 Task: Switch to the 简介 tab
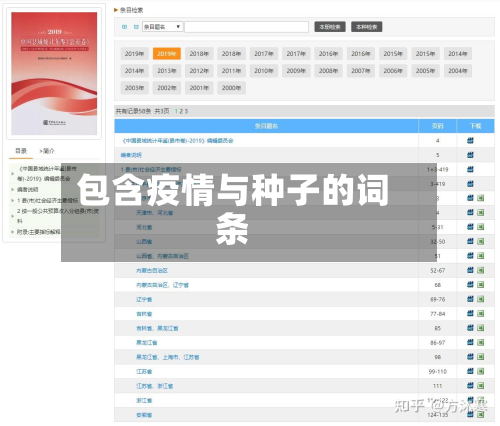(x=47, y=151)
